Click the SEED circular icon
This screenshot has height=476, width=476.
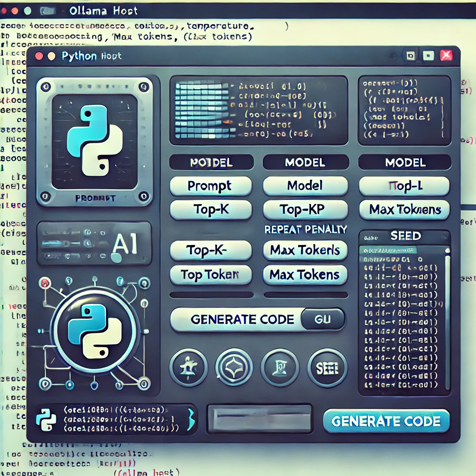coord(327,367)
